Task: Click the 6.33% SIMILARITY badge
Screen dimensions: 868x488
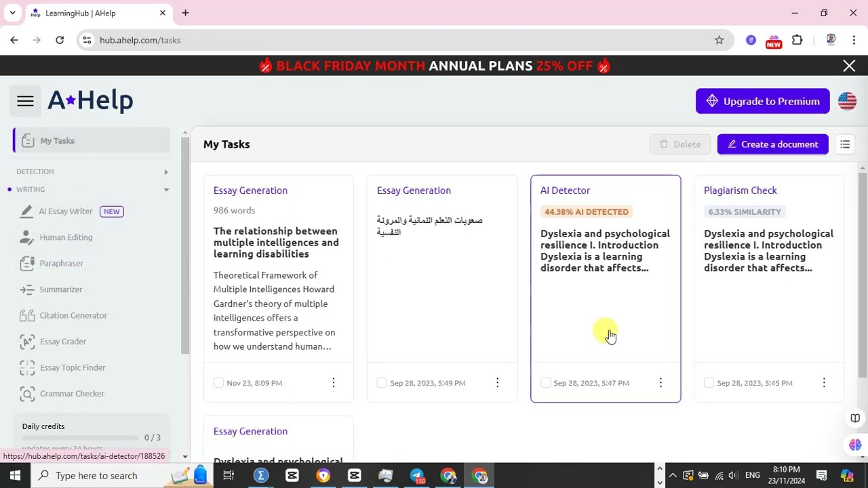Action: point(745,212)
